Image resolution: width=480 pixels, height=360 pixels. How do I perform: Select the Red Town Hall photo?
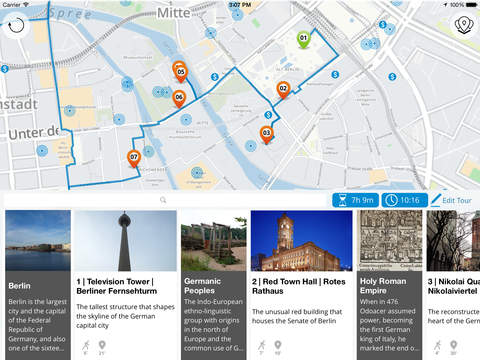coord(302,241)
